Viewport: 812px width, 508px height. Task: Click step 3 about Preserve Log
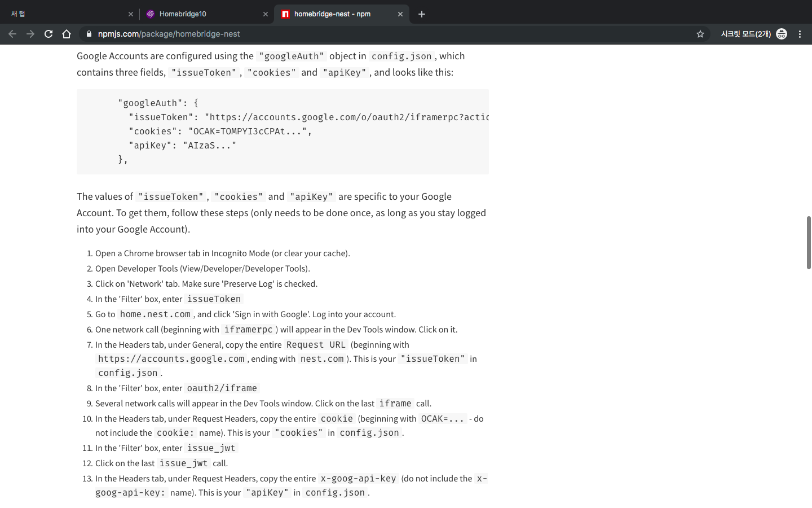click(x=206, y=284)
